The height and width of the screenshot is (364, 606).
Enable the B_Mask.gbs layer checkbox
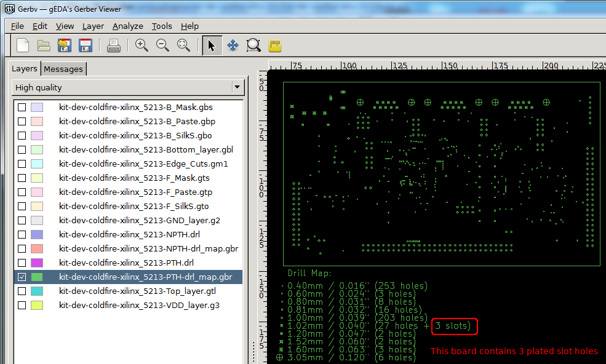click(x=22, y=107)
